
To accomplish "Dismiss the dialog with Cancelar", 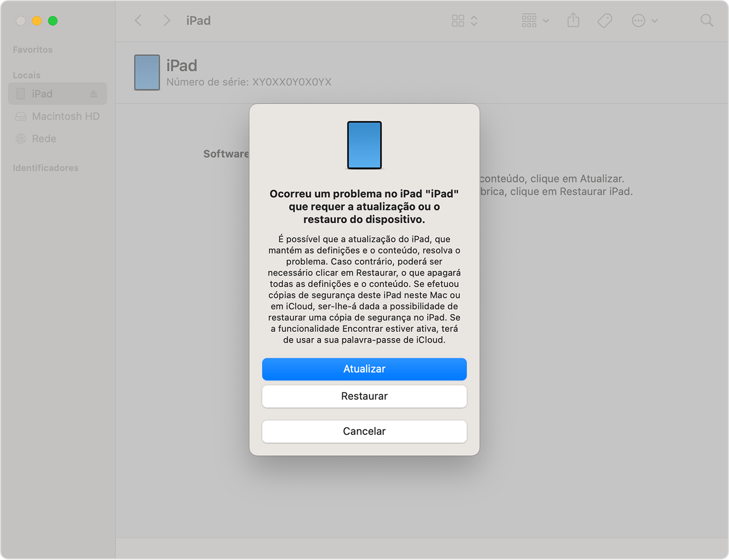I will point(364,431).
